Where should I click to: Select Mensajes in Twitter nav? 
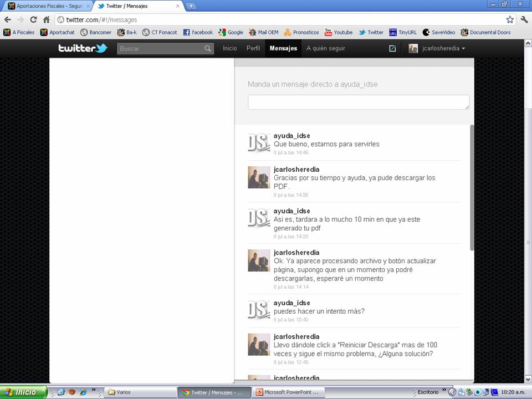[283, 49]
